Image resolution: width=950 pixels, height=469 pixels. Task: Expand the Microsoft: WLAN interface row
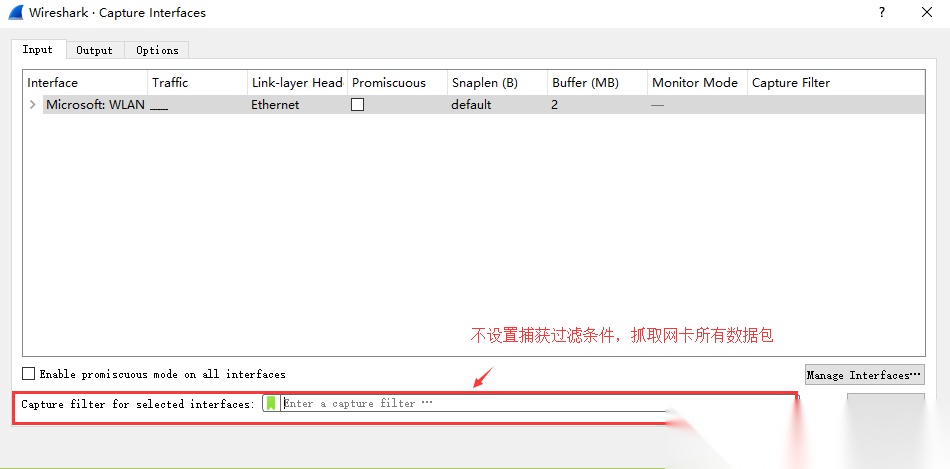[x=33, y=105]
